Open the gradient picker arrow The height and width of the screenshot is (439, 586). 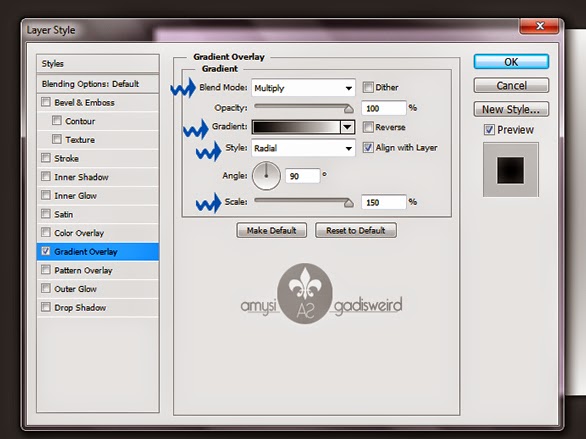point(347,127)
